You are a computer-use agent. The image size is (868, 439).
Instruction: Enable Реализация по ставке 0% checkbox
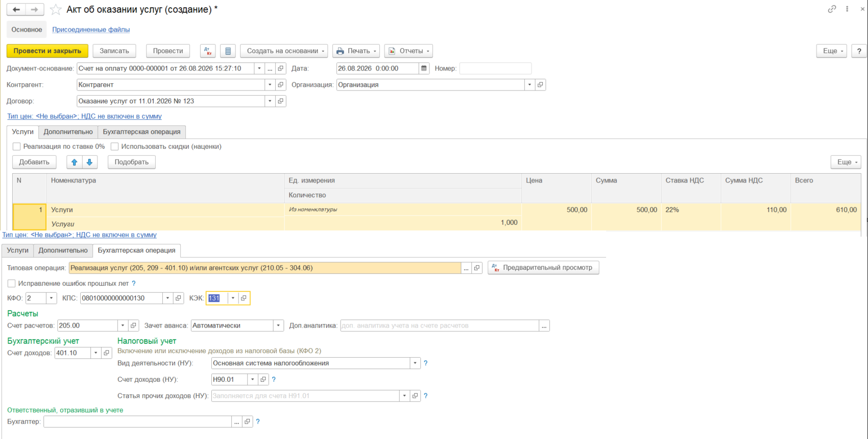pyautogui.click(x=17, y=147)
